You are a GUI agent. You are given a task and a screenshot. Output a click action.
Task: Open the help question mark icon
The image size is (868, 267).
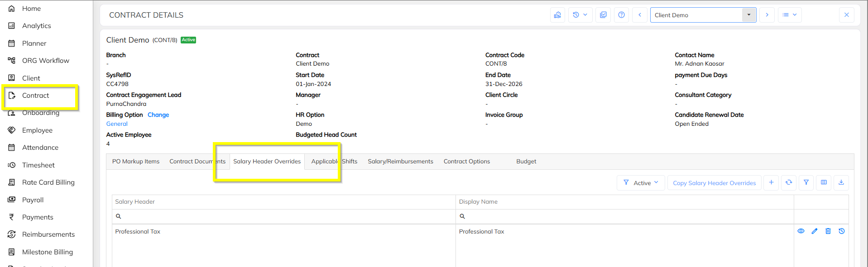pos(622,15)
